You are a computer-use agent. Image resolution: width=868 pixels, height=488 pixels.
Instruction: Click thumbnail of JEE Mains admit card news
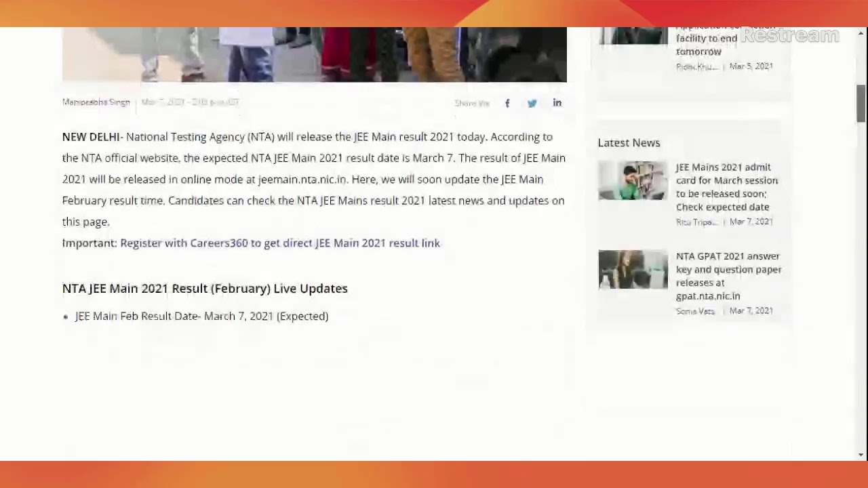(x=633, y=180)
